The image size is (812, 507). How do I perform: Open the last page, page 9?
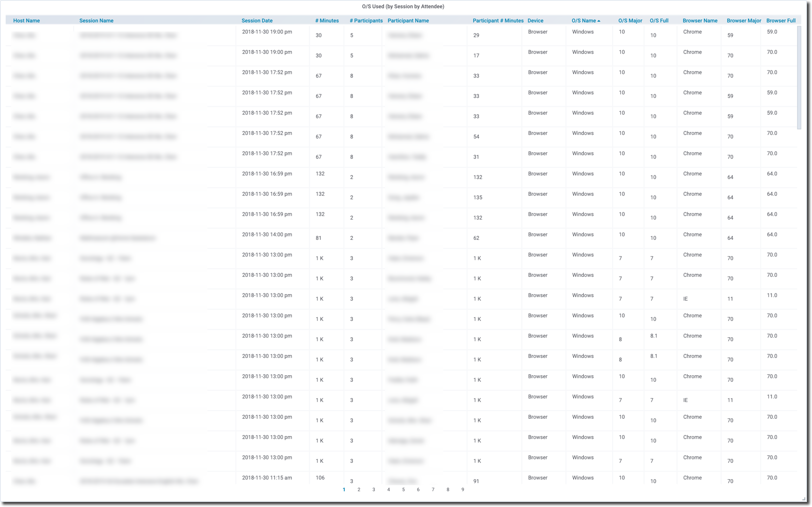[x=463, y=490]
